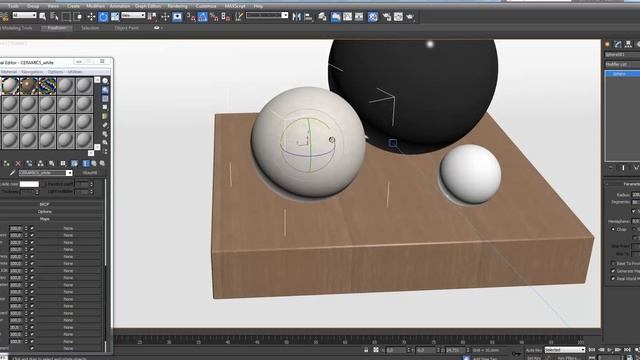This screenshot has height=360, width=640.
Task: Switch to the Freeform ribbon tab
Action: 57,28
